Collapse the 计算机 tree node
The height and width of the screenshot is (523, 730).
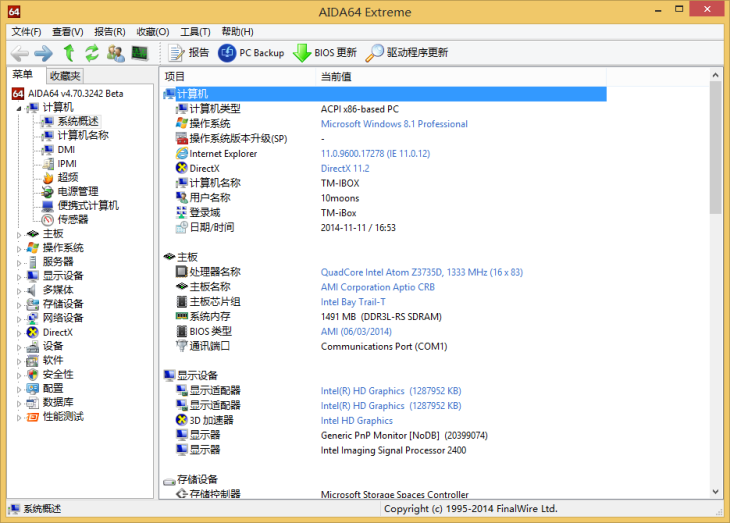pos(19,108)
